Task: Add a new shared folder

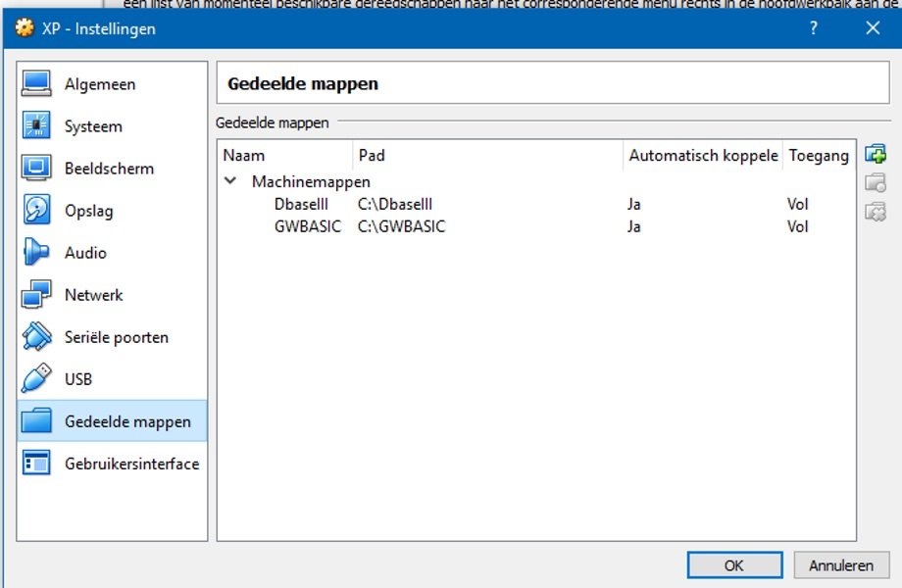Action: [x=876, y=154]
